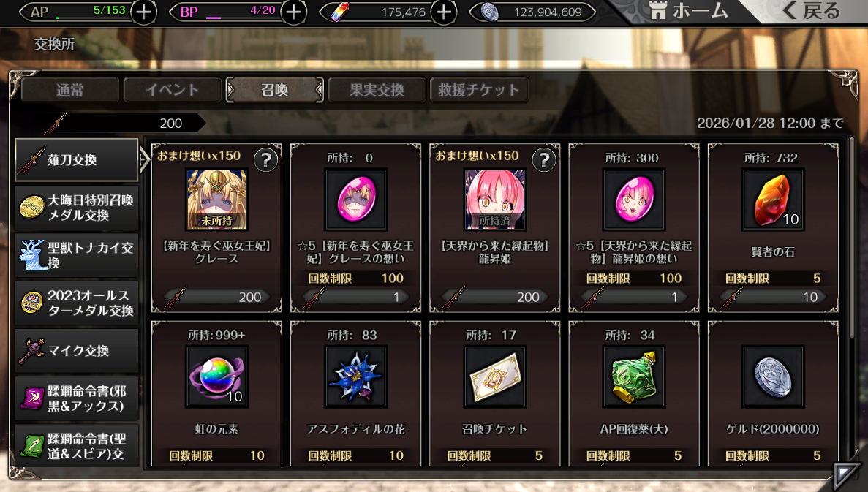
Task: Select the 虹の元素 rainbow orb item
Action: pyautogui.click(x=216, y=377)
